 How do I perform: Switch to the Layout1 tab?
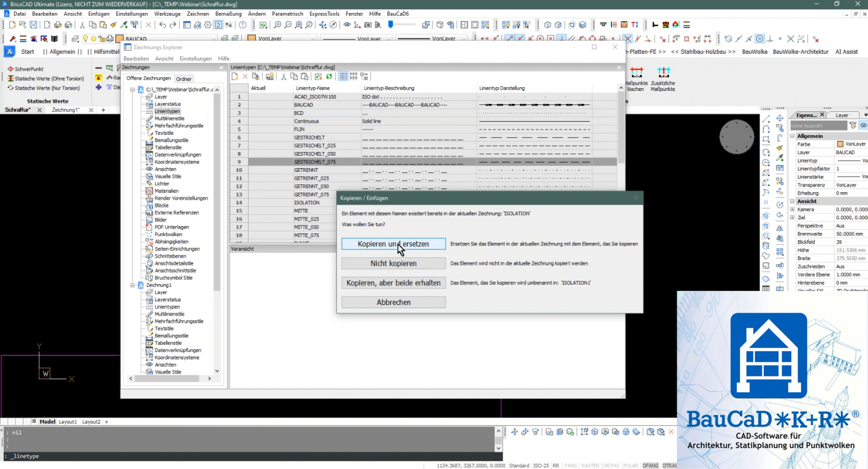[x=68, y=422]
